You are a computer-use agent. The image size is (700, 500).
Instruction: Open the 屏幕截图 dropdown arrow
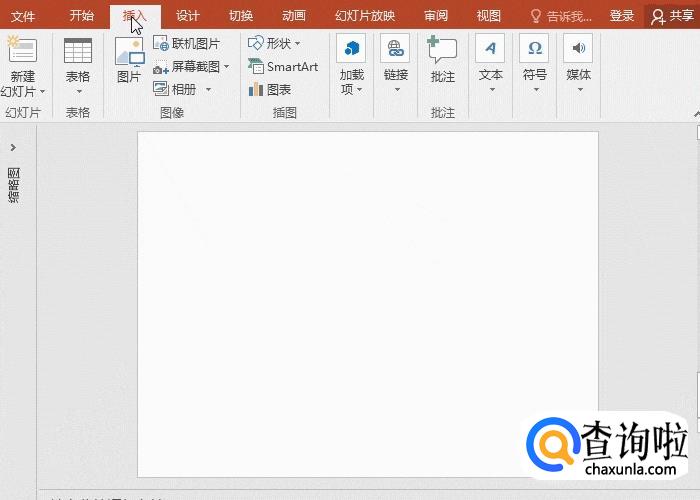pyautogui.click(x=227, y=67)
